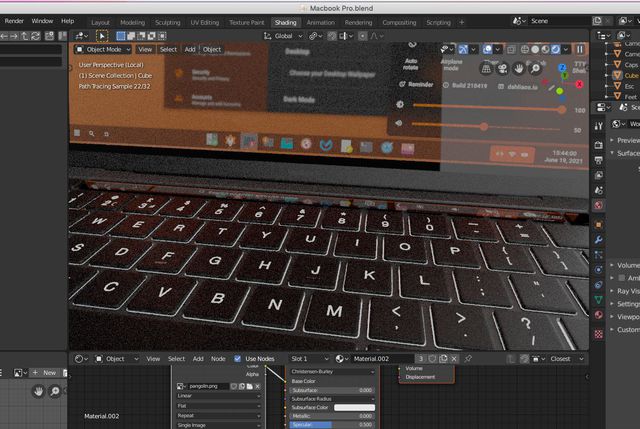Open node editor Object shader type dropdown

coord(117,359)
